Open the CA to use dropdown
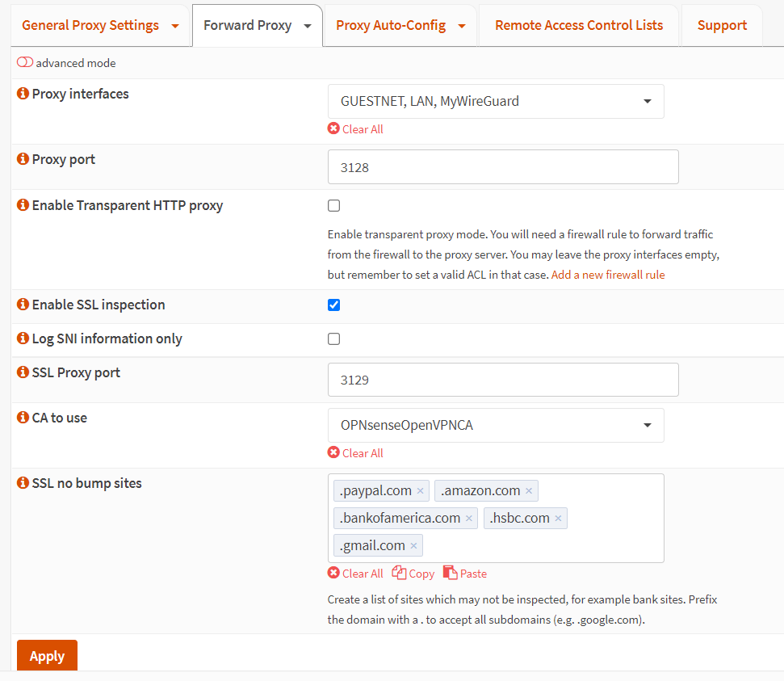The image size is (784, 681). (x=496, y=426)
